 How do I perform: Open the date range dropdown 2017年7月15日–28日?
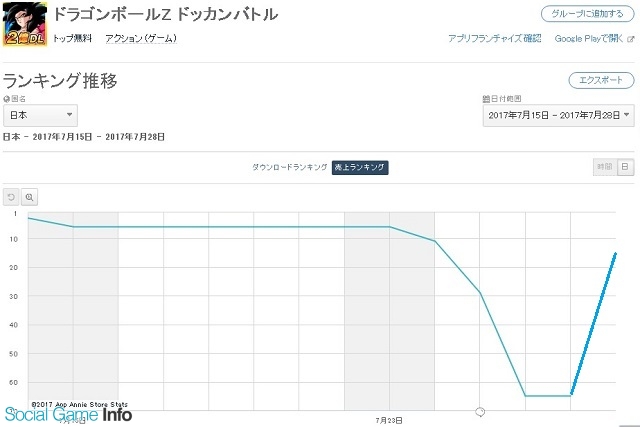(x=558, y=116)
